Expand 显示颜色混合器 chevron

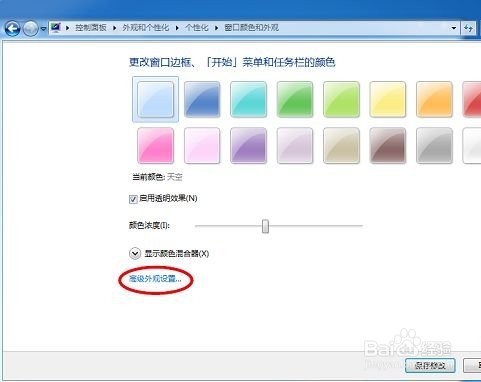pos(135,254)
